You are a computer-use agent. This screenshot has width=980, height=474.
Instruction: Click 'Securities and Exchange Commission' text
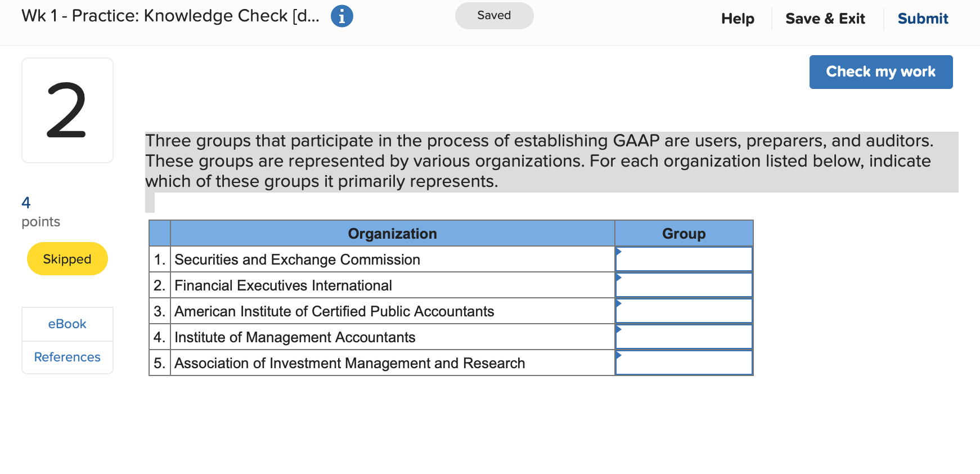(298, 260)
